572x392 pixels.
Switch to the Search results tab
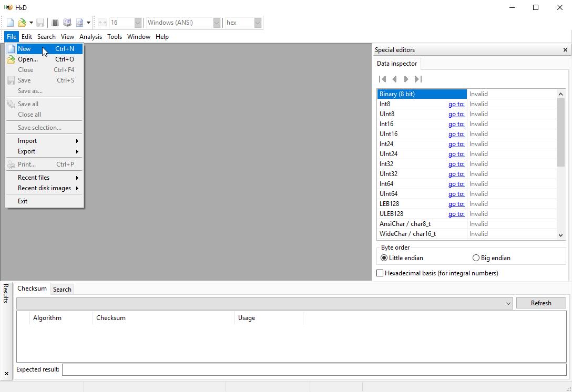62,290
